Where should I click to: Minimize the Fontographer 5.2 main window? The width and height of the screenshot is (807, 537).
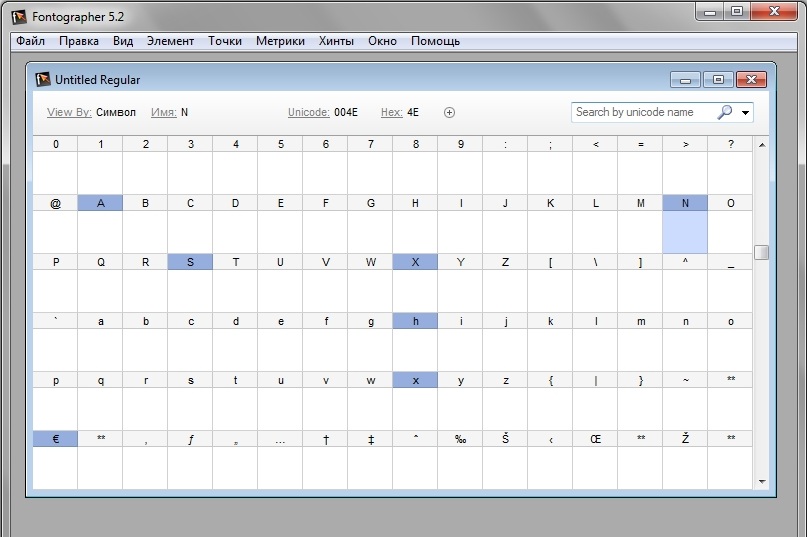710,12
